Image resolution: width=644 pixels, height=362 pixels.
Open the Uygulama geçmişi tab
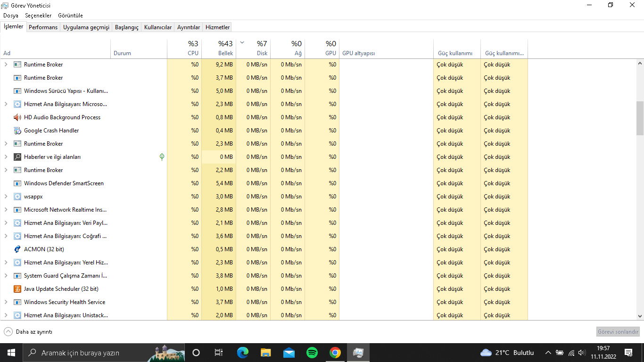[x=86, y=27]
